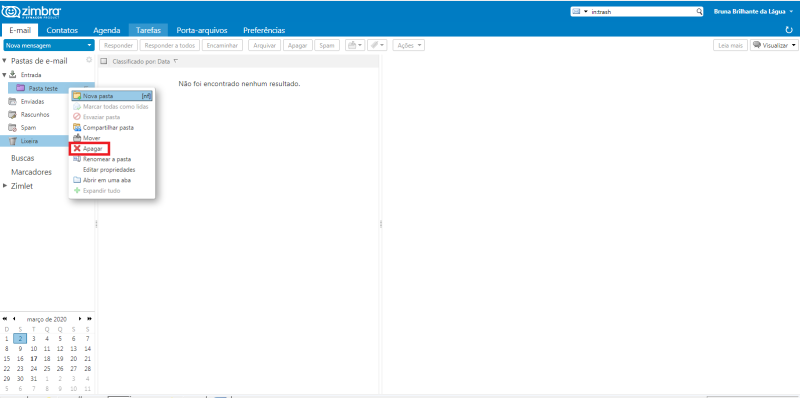This screenshot has height=398, width=800.
Task: Click the Arquivar button
Action: 264,45
